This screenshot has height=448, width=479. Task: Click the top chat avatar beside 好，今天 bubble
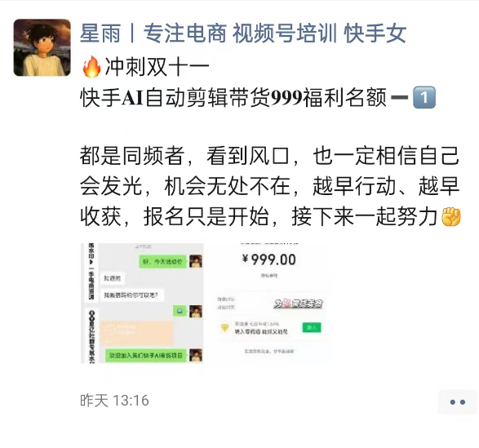(196, 262)
